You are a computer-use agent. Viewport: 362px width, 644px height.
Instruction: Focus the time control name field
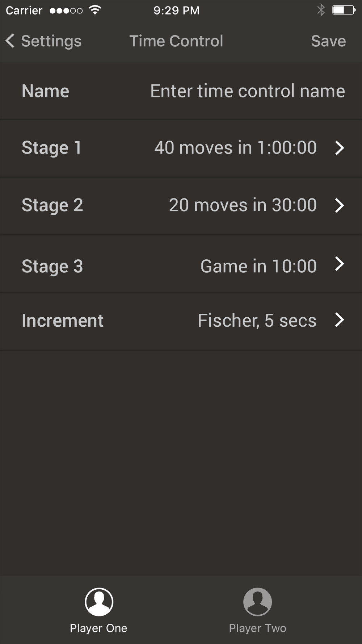coord(247,91)
